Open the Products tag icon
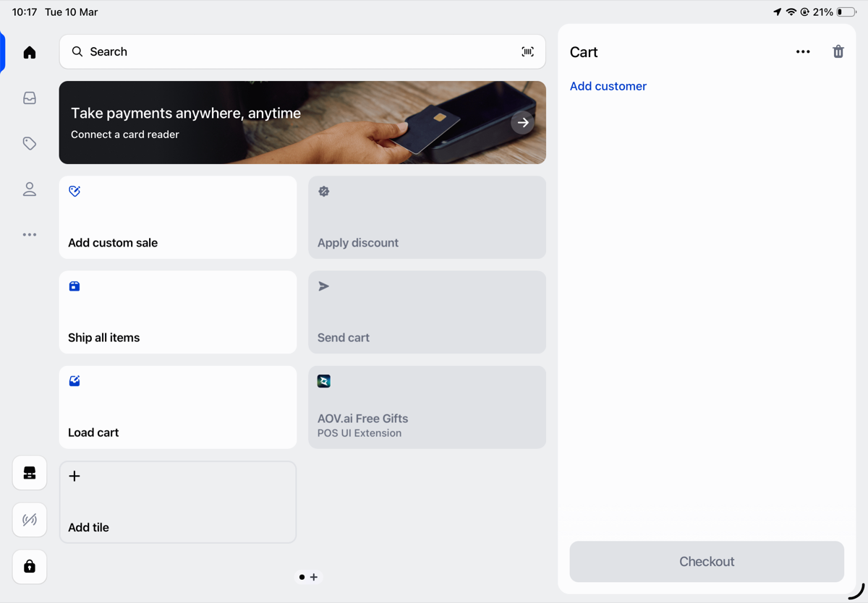868x603 pixels. [x=30, y=143]
